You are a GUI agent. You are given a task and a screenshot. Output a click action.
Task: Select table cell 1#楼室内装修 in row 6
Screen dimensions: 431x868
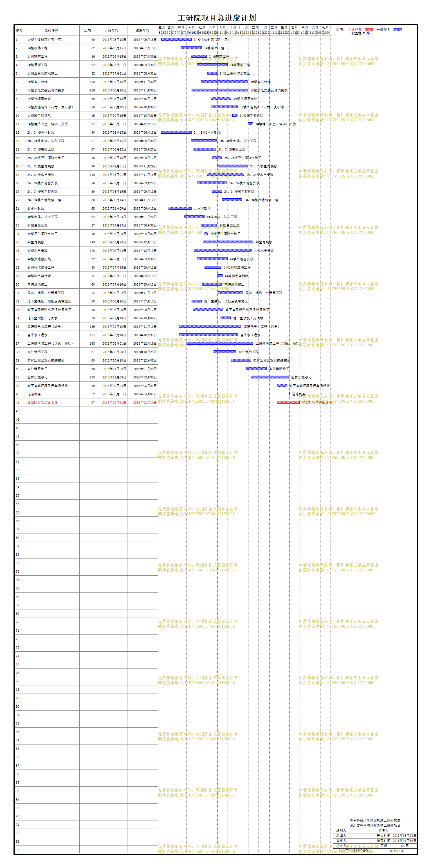(x=51, y=82)
